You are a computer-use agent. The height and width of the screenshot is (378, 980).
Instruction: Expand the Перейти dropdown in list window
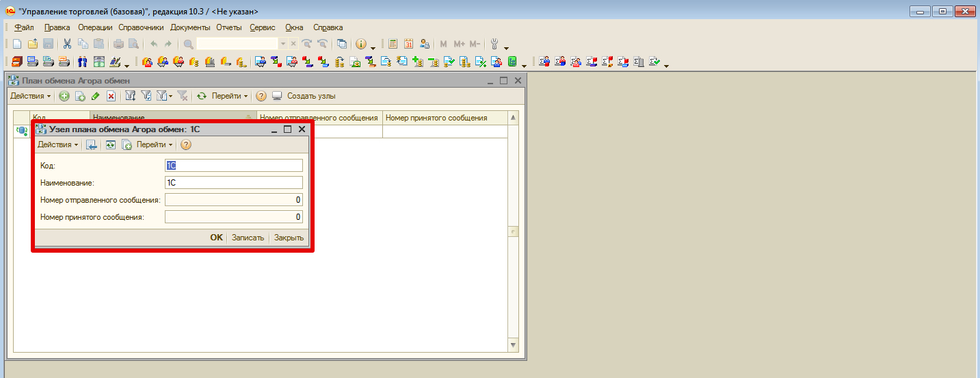click(x=230, y=97)
